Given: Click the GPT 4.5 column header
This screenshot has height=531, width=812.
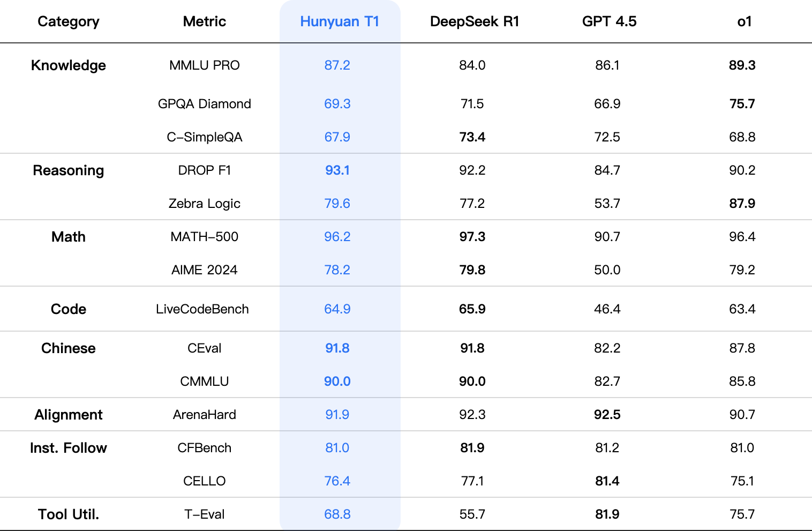Looking at the screenshot, I should pyautogui.click(x=610, y=21).
